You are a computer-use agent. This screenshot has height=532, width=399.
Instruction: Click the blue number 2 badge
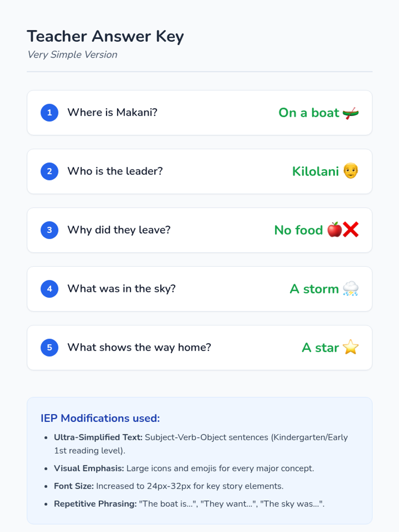click(50, 171)
